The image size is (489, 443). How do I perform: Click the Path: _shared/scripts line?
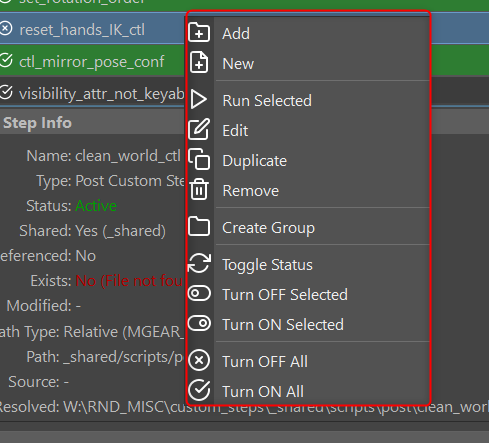coord(105,357)
